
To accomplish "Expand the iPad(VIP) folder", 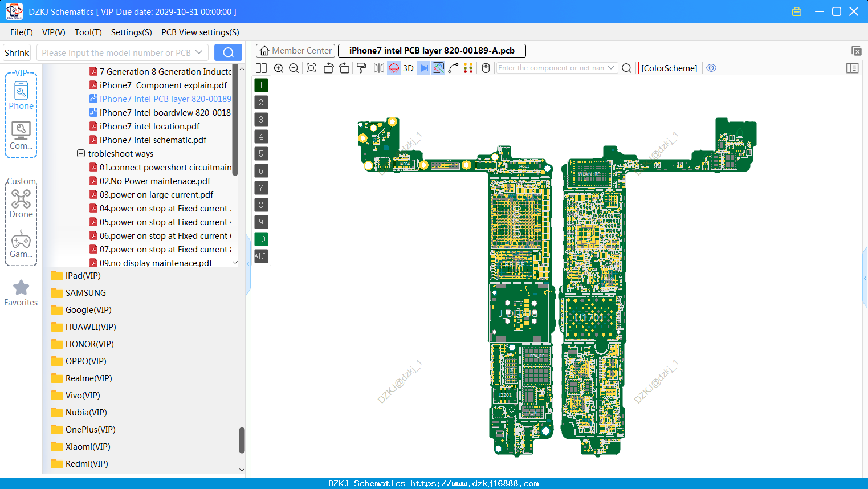I will click(x=83, y=276).
